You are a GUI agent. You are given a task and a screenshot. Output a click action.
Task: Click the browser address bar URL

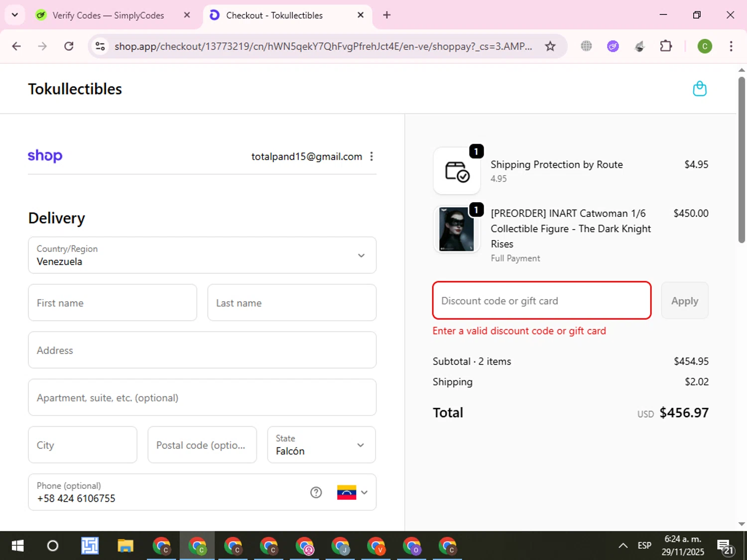323,46
